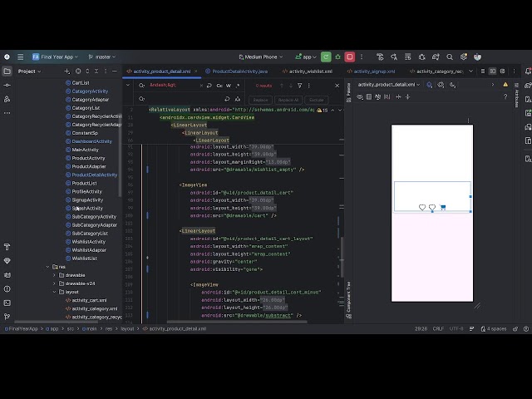Toggle Words option in search
Image resolution: width=532 pixels, height=399 pixels.
[x=229, y=86]
